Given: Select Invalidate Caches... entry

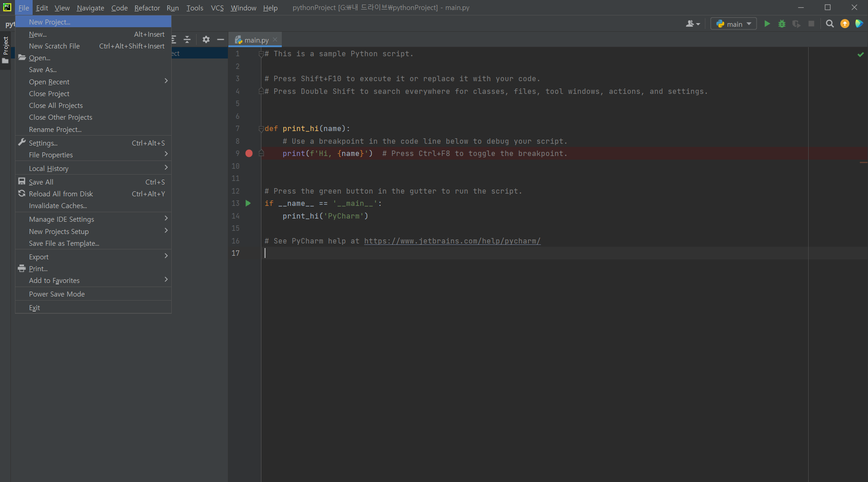Looking at the screenshot, I should [93, 205].
